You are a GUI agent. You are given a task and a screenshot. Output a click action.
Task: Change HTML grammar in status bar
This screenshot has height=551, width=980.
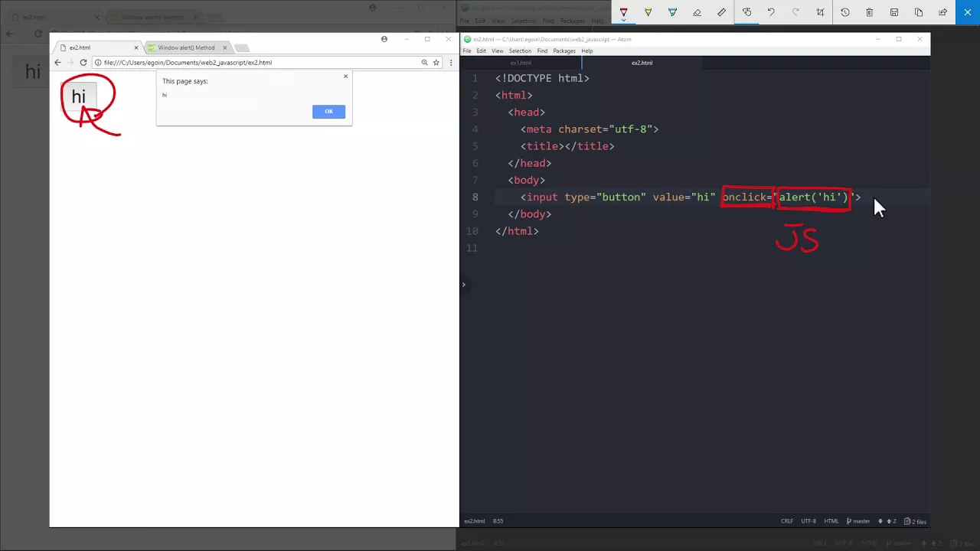pos(831,521)
